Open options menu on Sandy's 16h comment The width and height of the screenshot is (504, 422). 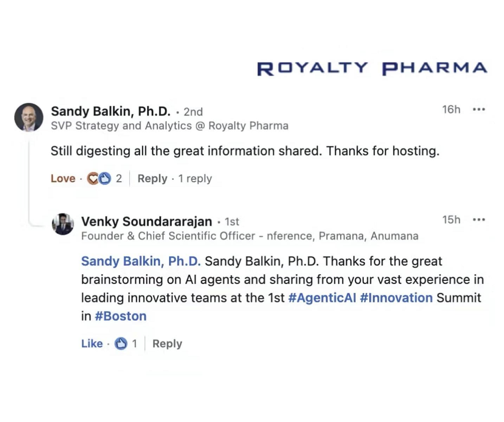479,109
